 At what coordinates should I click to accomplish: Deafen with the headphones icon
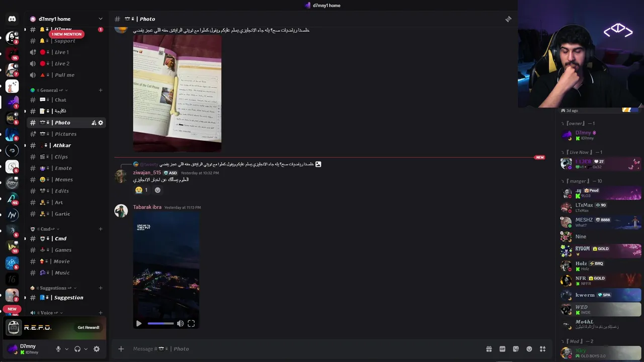[77, 349]
